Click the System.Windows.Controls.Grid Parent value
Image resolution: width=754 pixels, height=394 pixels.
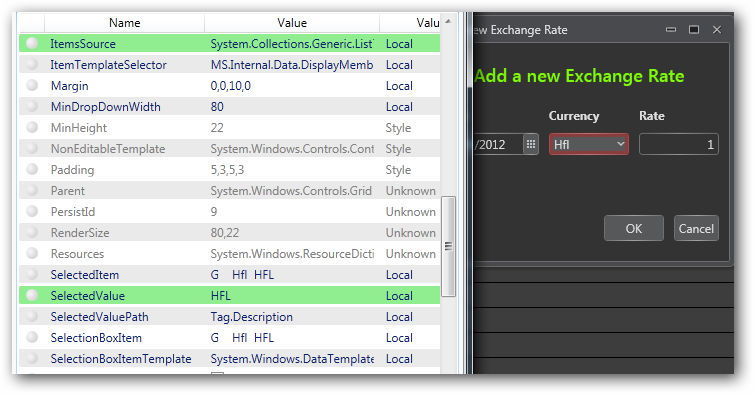point(291,191)
